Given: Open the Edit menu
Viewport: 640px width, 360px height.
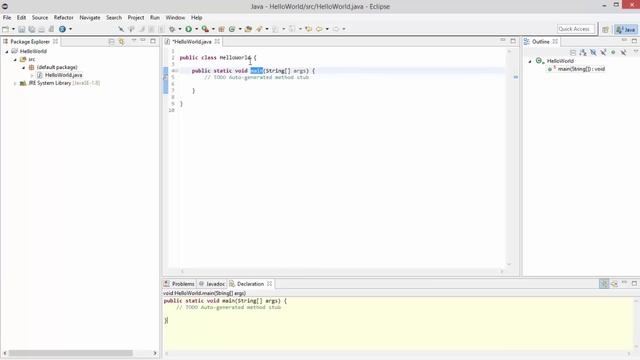Looking at the screenshot, I should click(21, 18).
